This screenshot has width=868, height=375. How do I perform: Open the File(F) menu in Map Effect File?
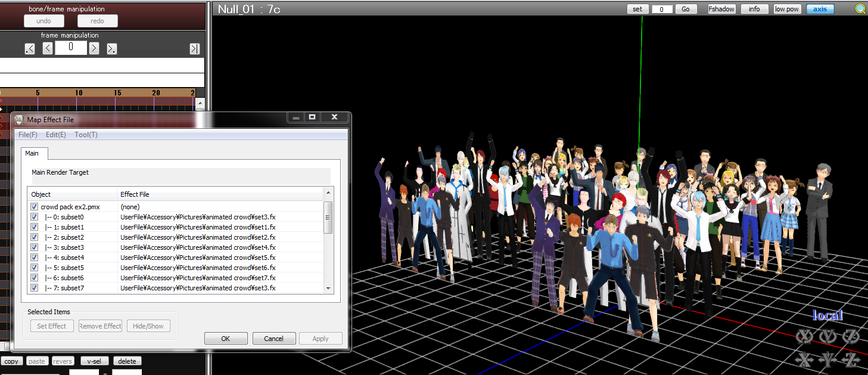click(27, 134)
